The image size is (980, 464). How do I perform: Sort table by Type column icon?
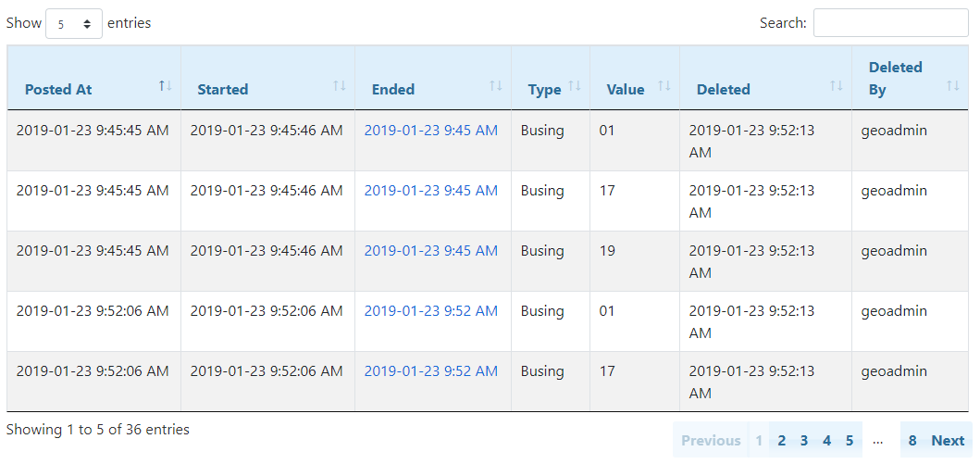pyautogui.click(x=574, y=85)
